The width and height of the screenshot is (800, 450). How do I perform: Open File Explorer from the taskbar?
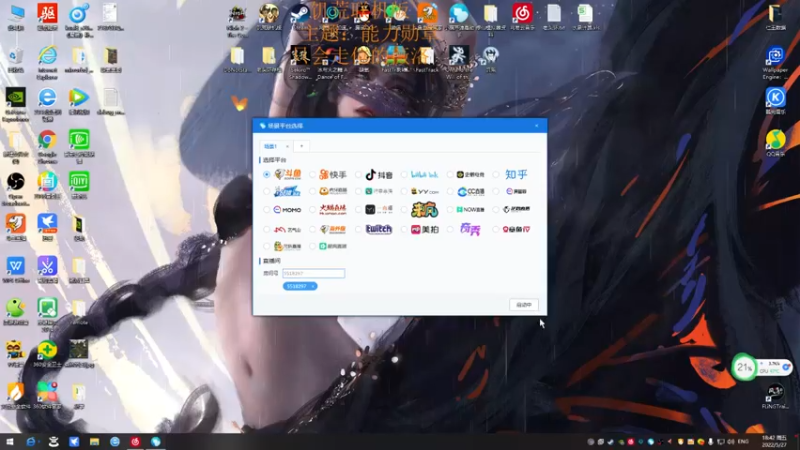click(94, 442)
